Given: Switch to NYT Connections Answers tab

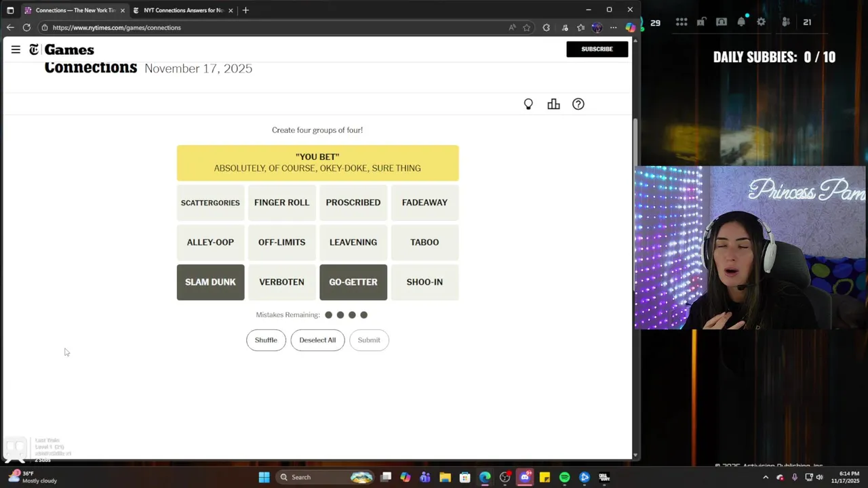Looking at the screenshot, I should coord(183,10).
